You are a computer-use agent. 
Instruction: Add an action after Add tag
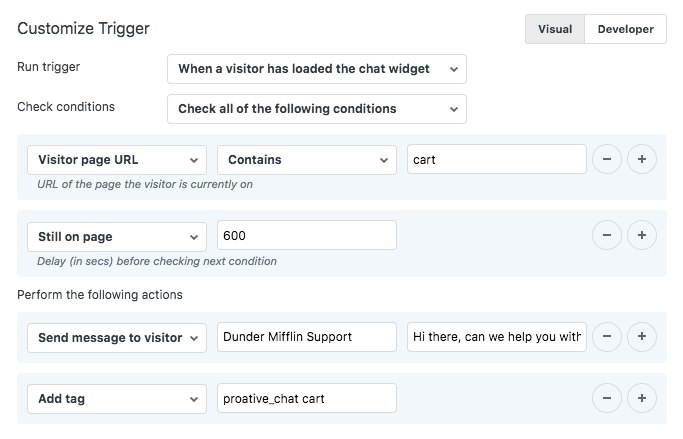(641, 399)
